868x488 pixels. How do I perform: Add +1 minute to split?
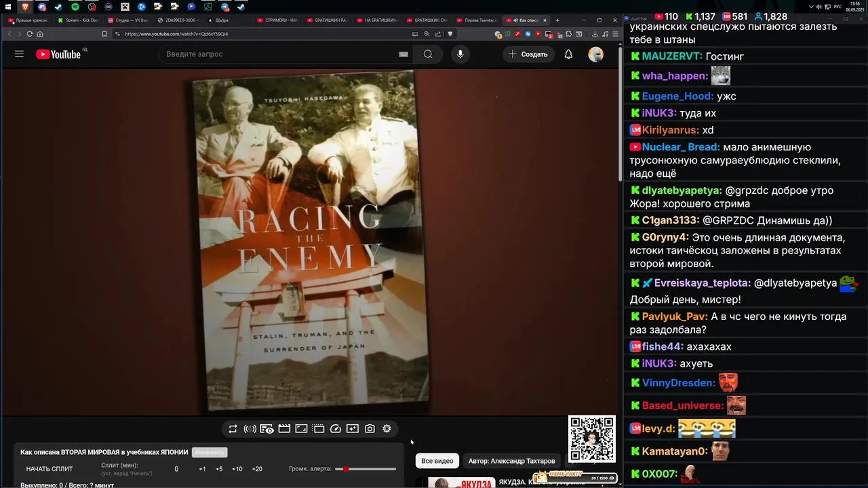(x=202, y=469)
